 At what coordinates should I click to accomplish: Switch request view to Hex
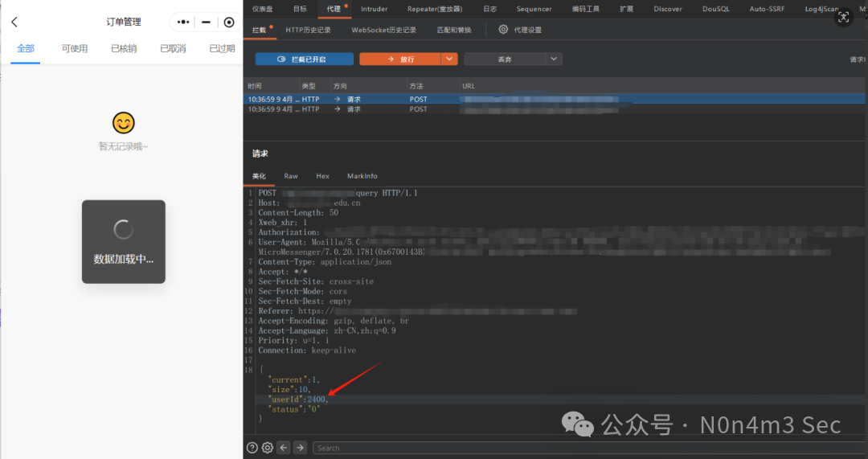tap(323, 176)
